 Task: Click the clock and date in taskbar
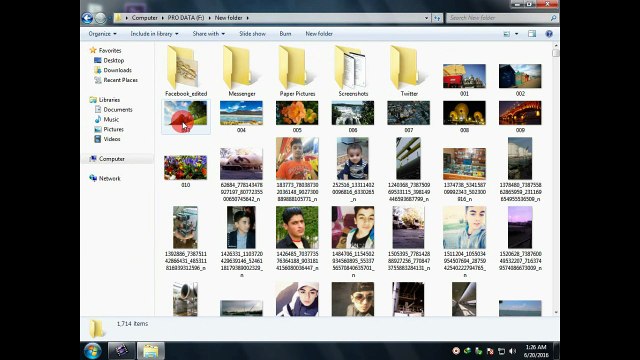[536, 351]
